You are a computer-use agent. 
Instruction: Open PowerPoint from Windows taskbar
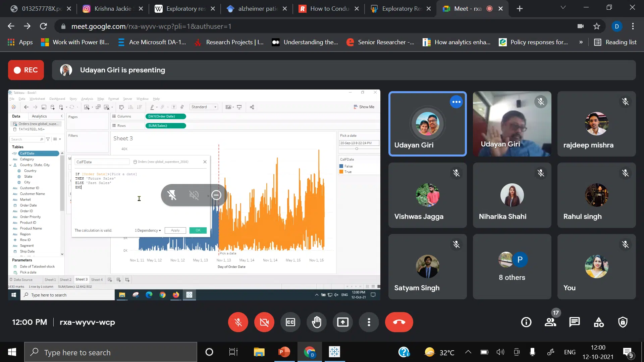click(284, 352)
